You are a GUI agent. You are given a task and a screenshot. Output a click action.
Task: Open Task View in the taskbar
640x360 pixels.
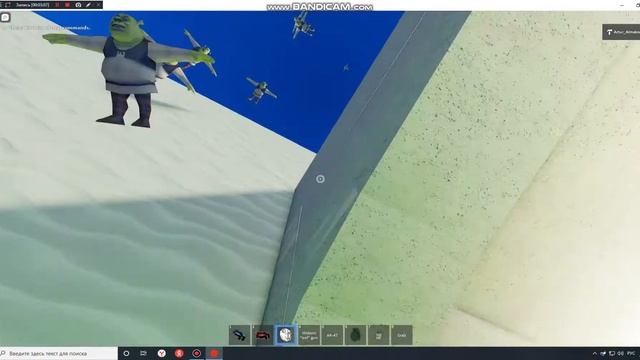pos(143,353)
